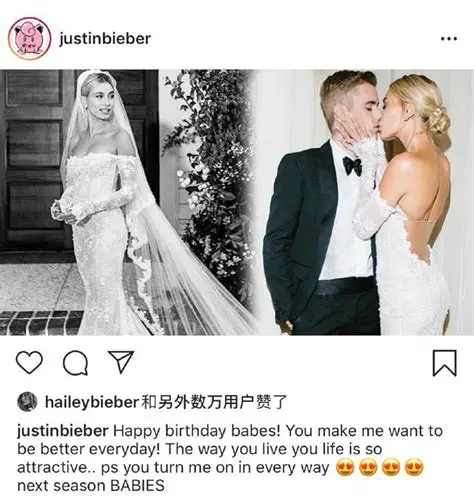Open the pink cartoon profile avatar
The image size is (474, 504).
[30, 39]
